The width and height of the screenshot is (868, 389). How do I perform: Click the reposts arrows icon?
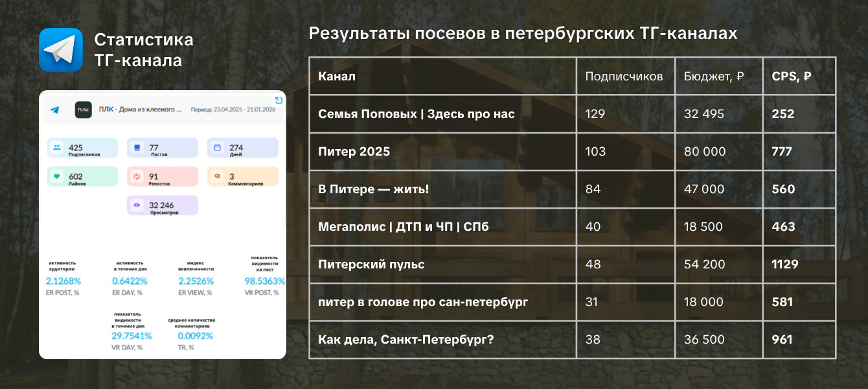coord(137,176)
